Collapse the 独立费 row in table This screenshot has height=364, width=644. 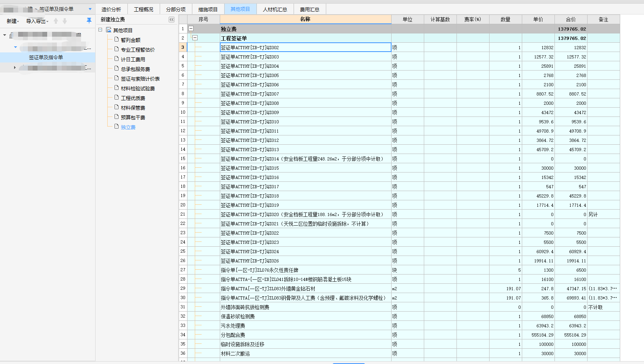pyautogui.click(x=191, y=29)
